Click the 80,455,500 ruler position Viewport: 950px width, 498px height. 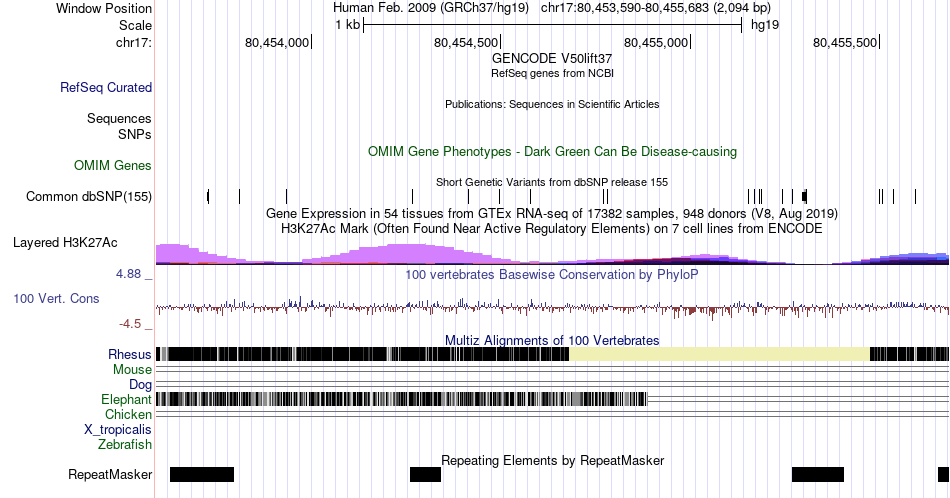tap(845, 42)
